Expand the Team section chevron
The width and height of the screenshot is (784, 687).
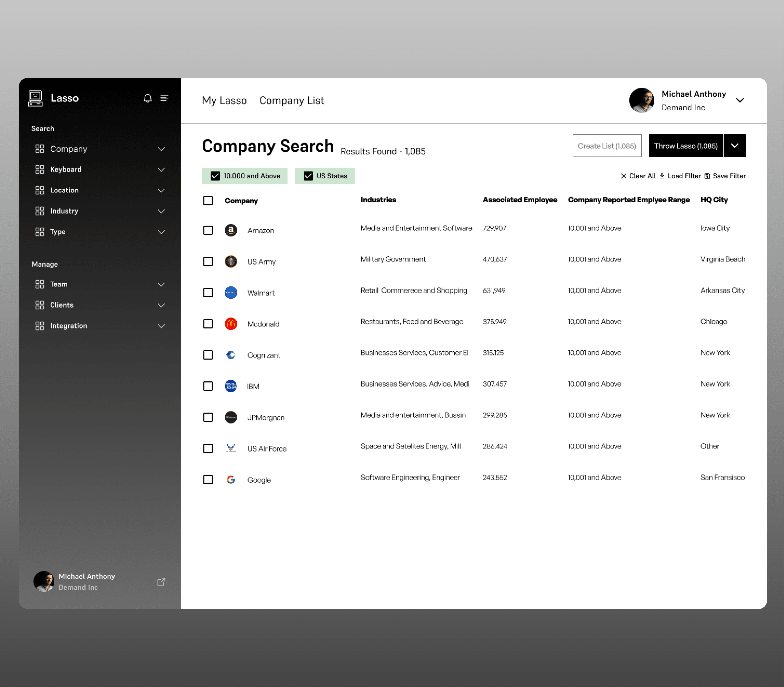coord(161,284)
